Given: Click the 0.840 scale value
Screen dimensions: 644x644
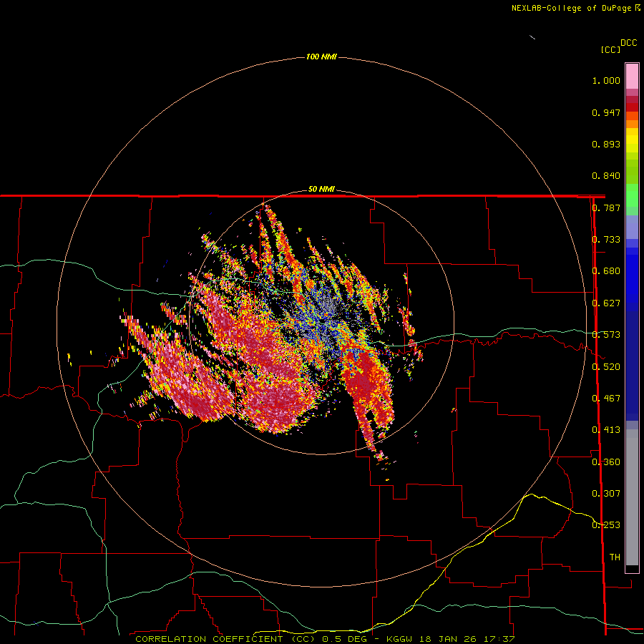Looking at the screenshot, I should tap(606, 176).
